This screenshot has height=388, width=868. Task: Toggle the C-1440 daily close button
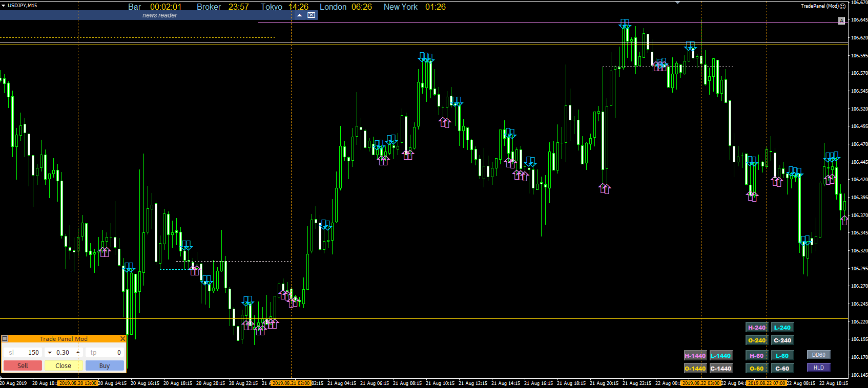720,369
